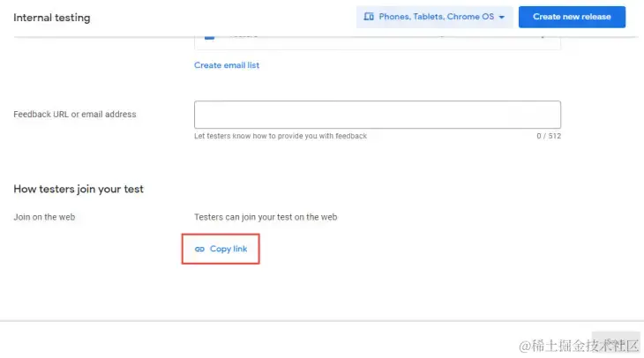This screenshot has height=358, width=644.
Task: Click the Copy link button
Action: click(221, 249)
